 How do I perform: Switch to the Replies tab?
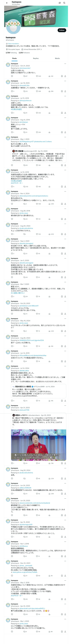point(36,58)
